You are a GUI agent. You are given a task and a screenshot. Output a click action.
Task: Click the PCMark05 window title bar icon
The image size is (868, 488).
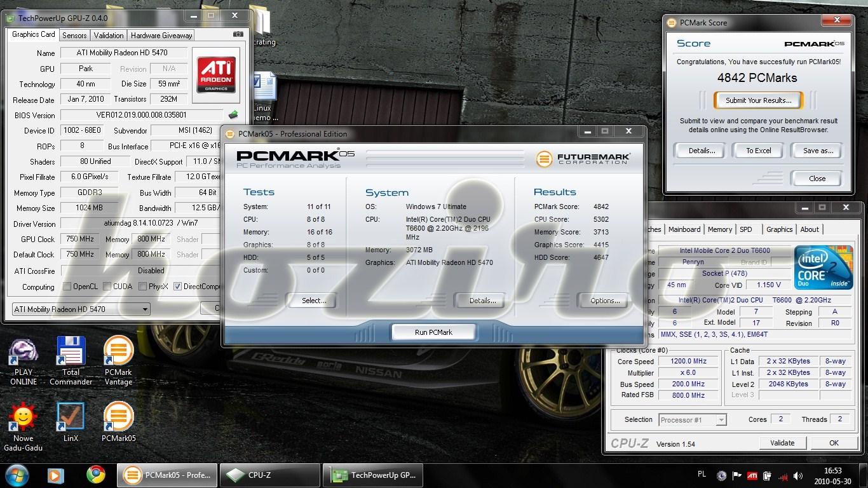230,134
